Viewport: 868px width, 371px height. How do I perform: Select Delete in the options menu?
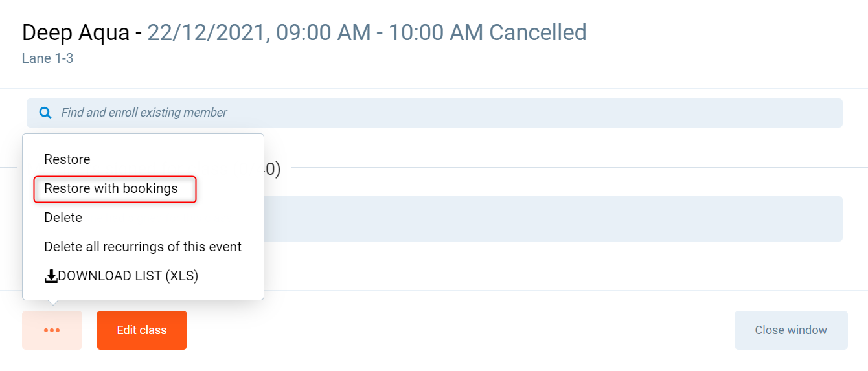(63, 218)
